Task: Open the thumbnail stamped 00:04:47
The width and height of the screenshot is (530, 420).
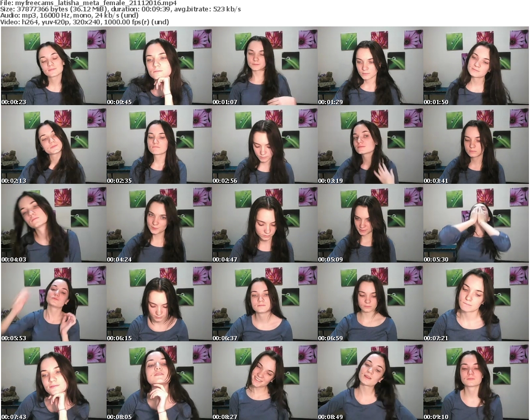Action: (x=264, y=224)
